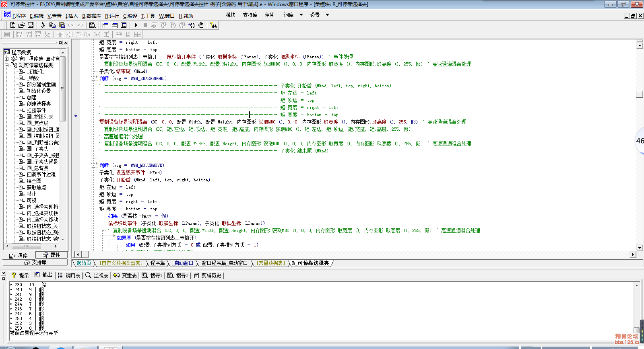The image size is (644, 349).
Task: Toggle the combined panel layout button
Action: 124,25
